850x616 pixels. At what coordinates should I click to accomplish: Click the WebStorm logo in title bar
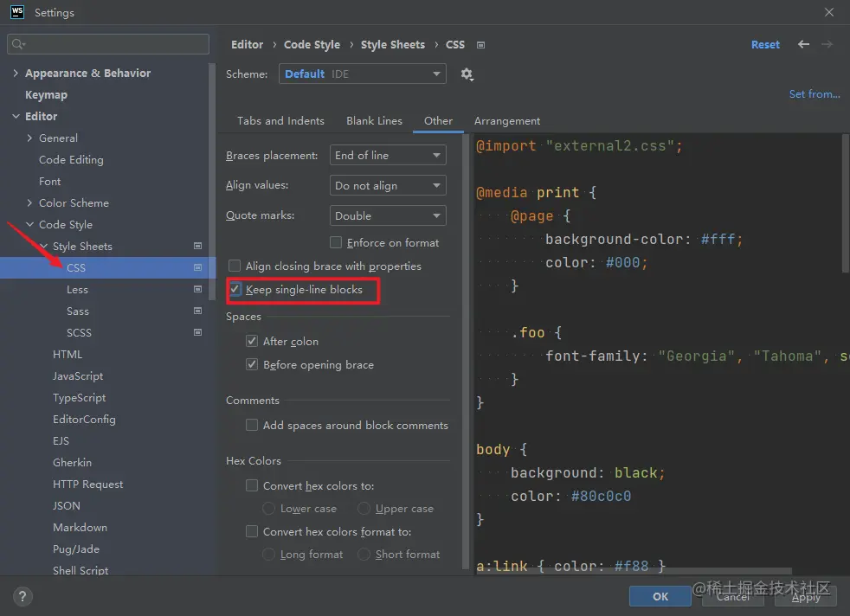pyautogui.click(x=17, y=12)
